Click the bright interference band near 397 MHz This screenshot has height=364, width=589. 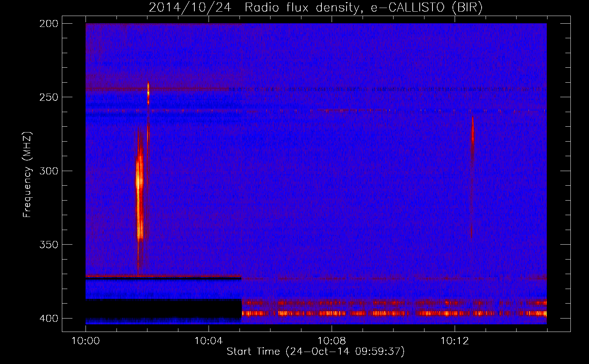click(x=394, y=313)
